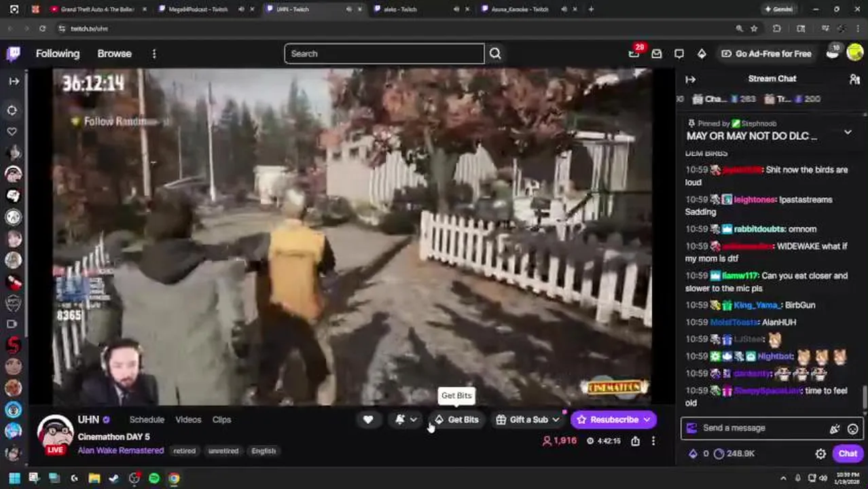The width and height of the screenshot is (868, 489).
Task: Click the address bar URL twitch.tv/uhn
Action: pos(89,29)
